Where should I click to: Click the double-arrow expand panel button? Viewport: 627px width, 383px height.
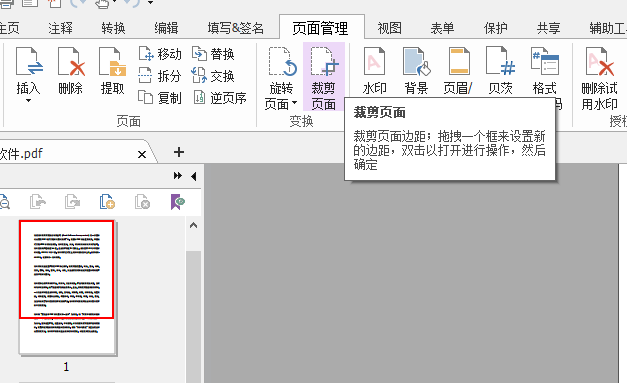(x=178, y=176)
